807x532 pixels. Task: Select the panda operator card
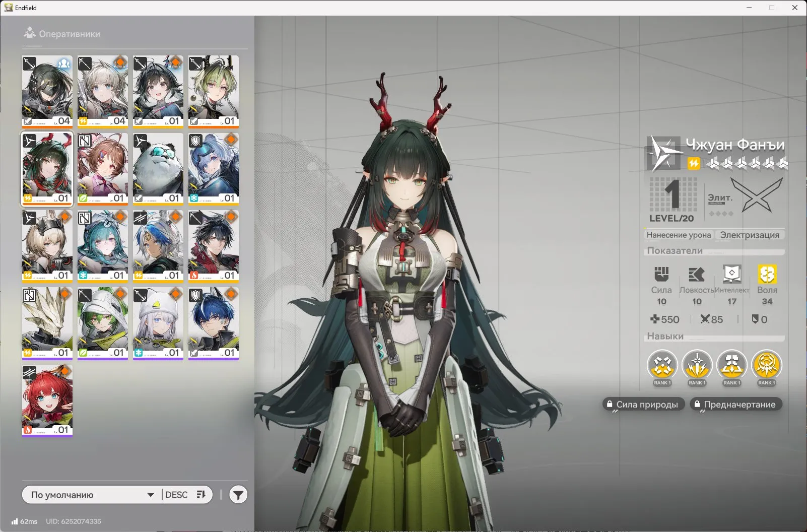158,168
